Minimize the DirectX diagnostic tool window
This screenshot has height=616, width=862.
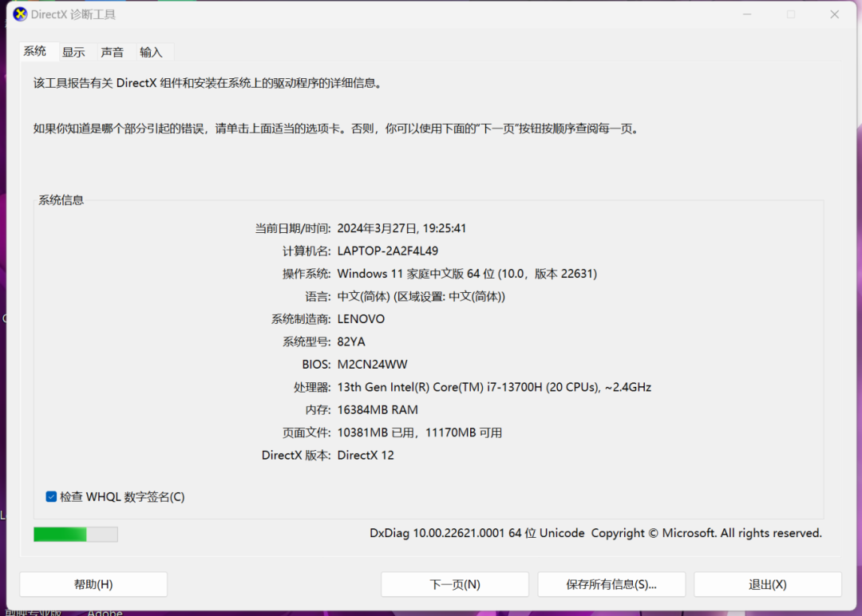(x=747, y=14)
